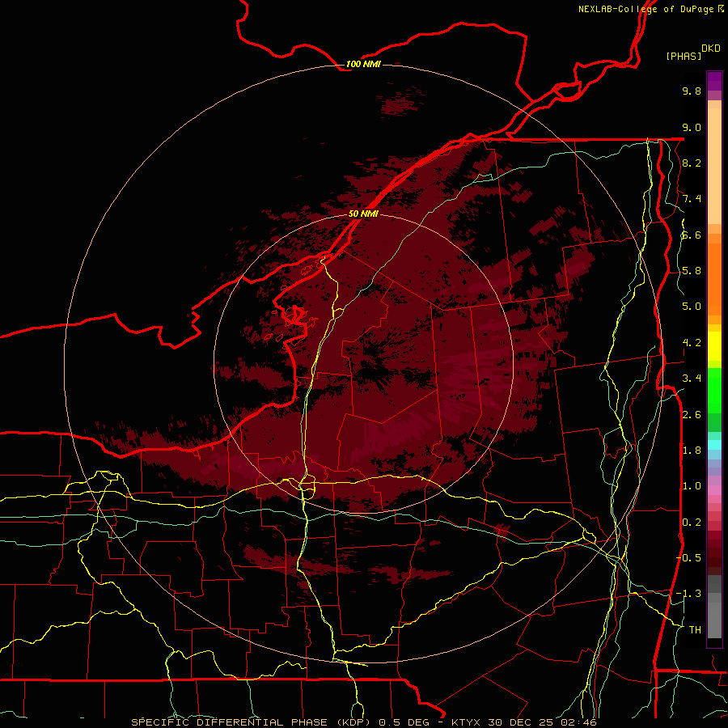Click the 4.2 value on the color scale
728x728 pixels.
tap(692, 343)
